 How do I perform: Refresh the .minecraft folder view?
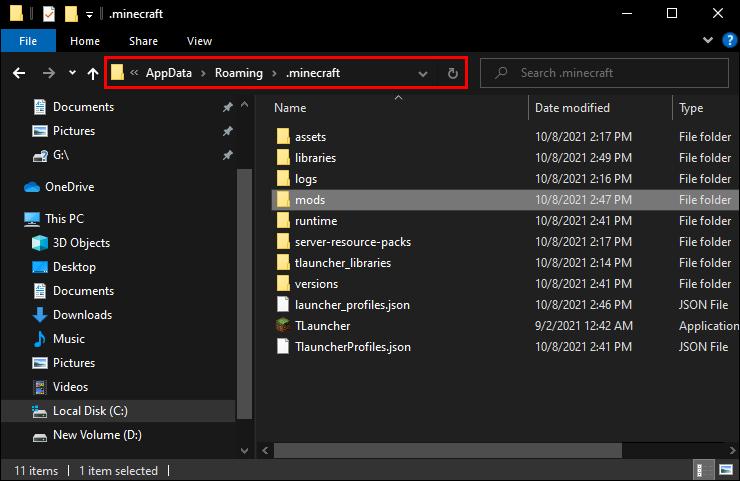[453, 73]
